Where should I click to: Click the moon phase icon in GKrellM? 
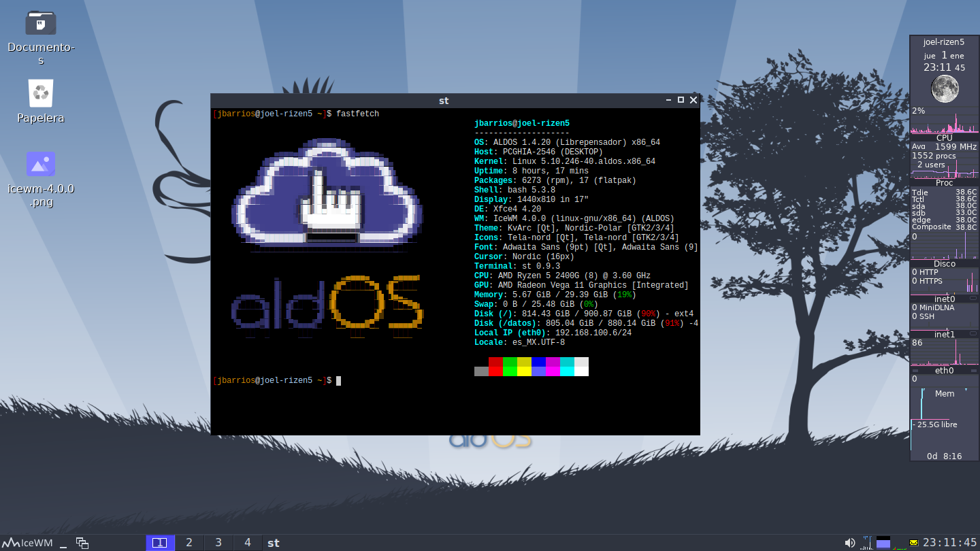[944, 88]
